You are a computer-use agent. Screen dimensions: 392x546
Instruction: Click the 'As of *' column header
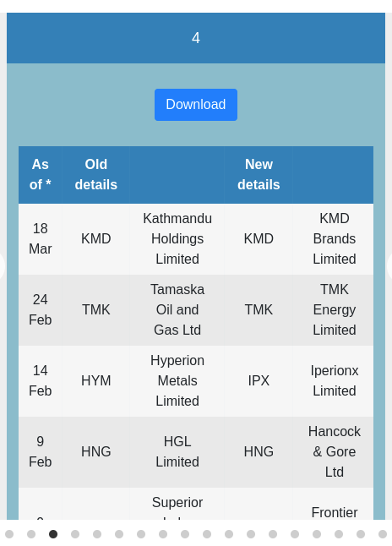pos(41,175)
